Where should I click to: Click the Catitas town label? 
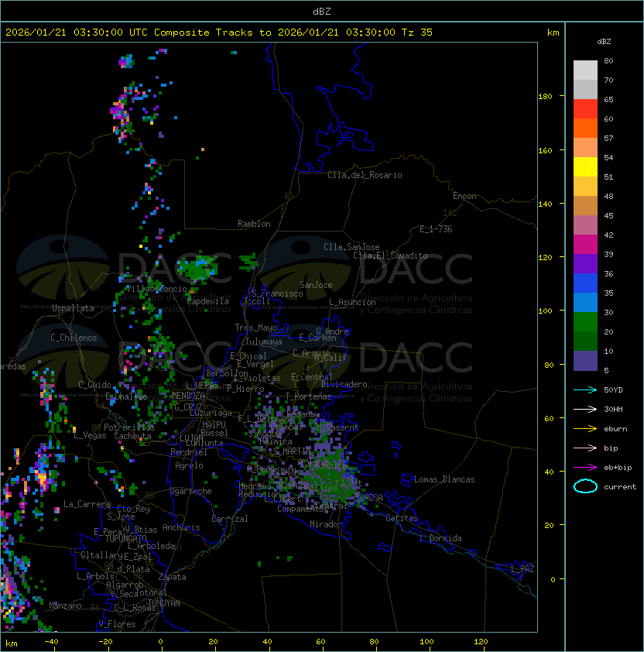pos(401,518)
